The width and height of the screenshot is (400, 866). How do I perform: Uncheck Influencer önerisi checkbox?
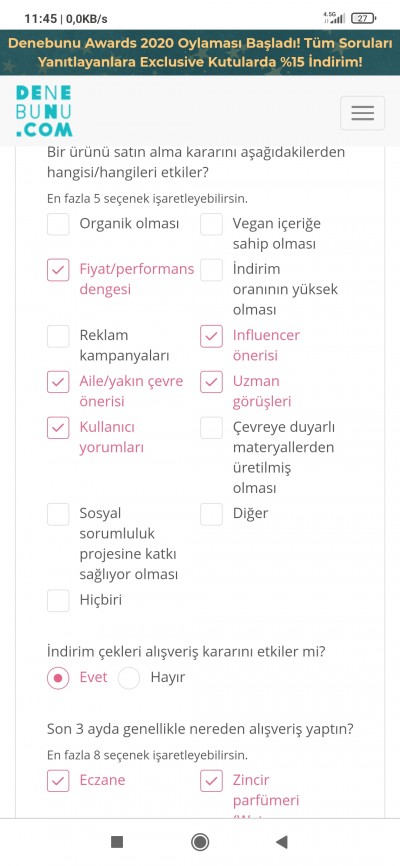click(x=211, y=336)
